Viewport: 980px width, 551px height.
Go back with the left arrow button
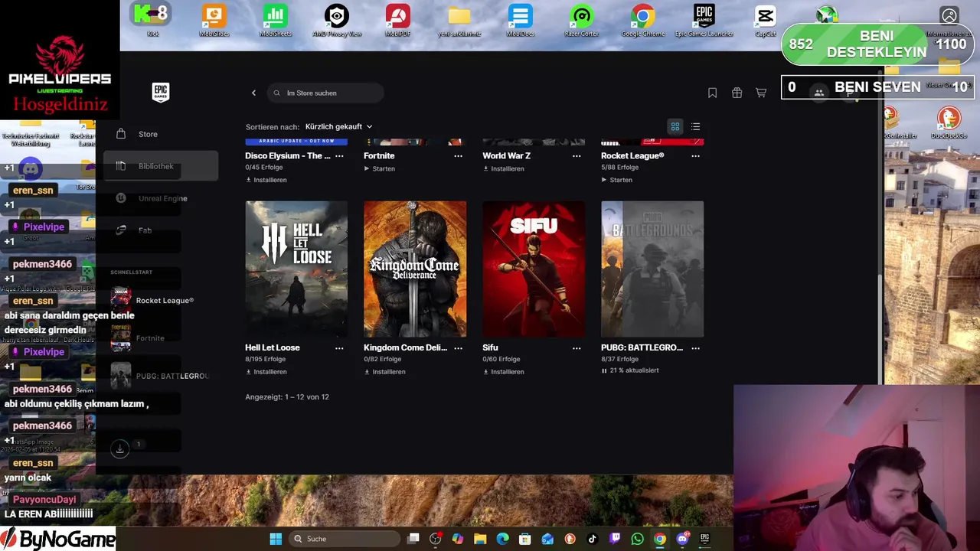[253, 93]
